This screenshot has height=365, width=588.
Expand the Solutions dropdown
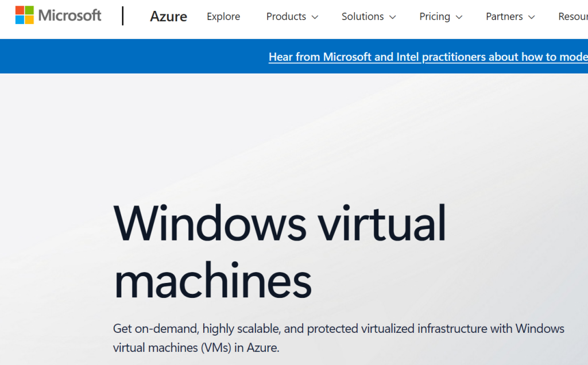369,17
